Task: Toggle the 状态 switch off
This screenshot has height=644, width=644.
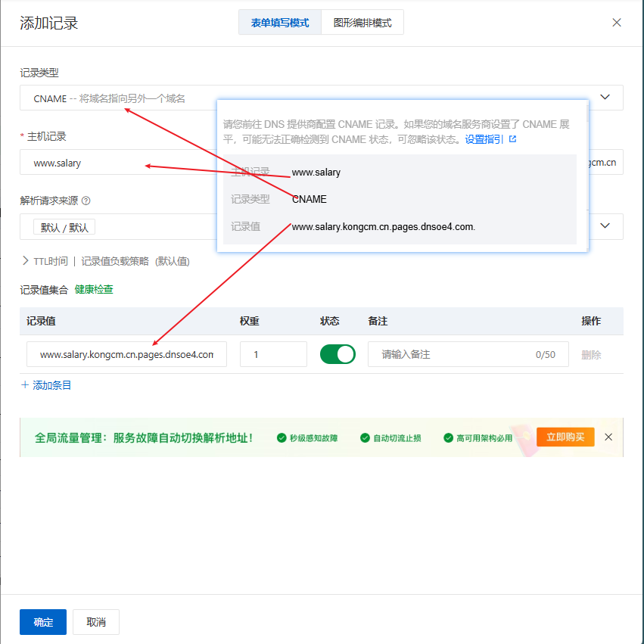Action: (338, 354)
